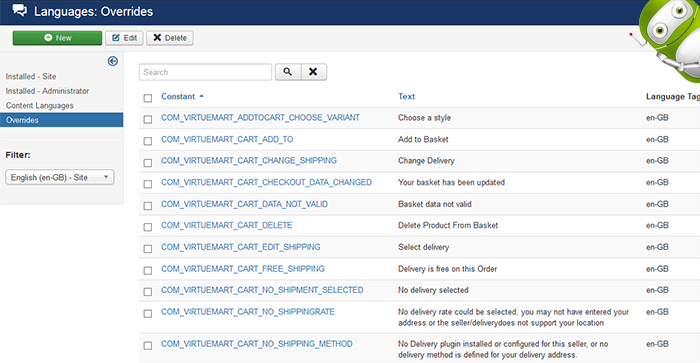Open COM_VIRTUEMART_CART_NO_SHIPPINGRATE override
The height and width of the screenshot is (363, 700).
pyautogui.click(x=248, y=312)
